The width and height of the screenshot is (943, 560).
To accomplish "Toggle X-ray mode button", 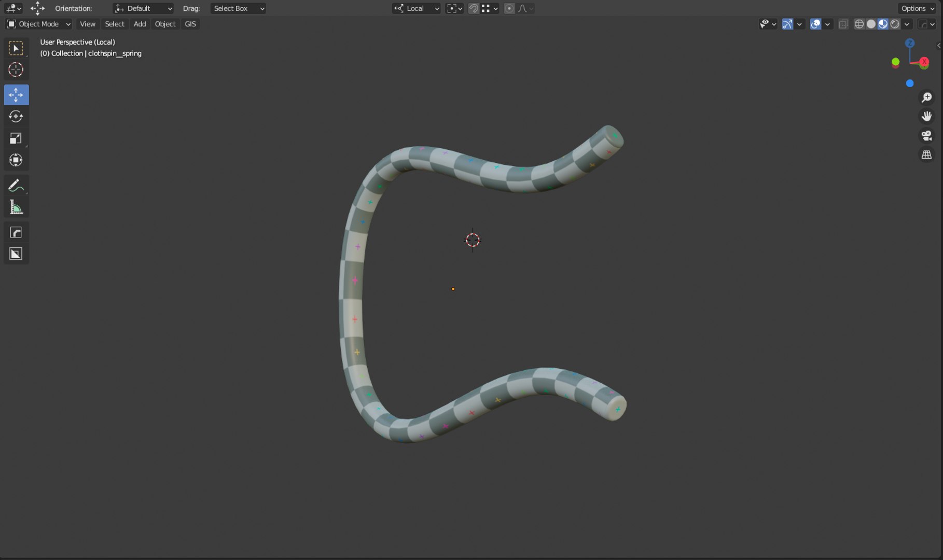I will coord(843,24).
